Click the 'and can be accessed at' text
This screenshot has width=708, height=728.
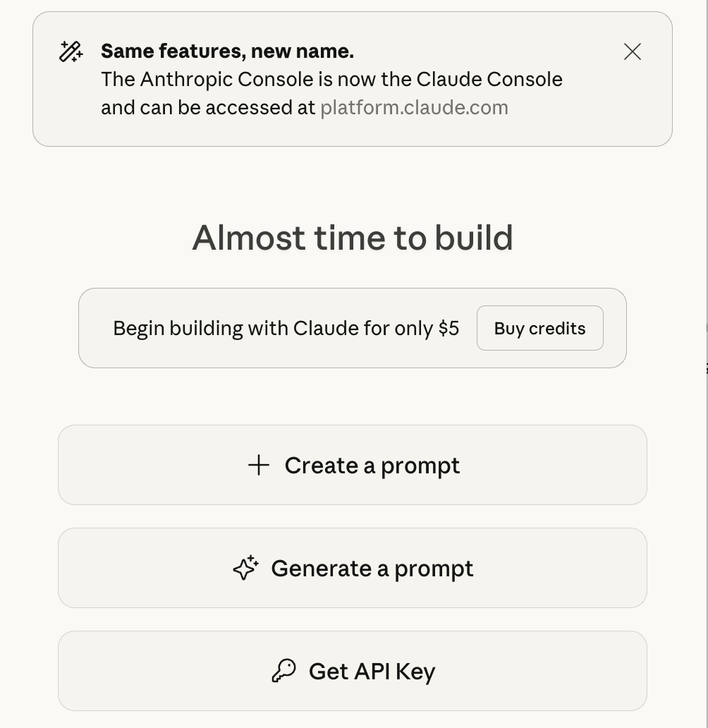(x=208, y=108)
